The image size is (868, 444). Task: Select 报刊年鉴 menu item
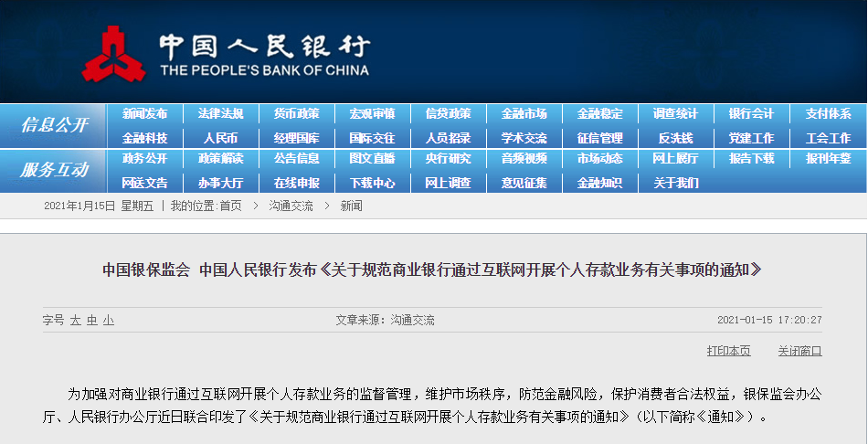(x=828, y=158)
